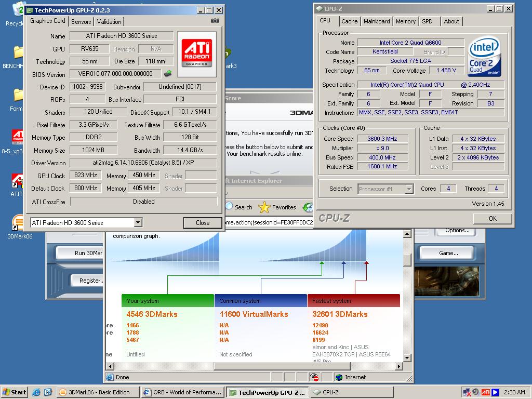
Task: Open the 8-5_xp32 ATI installer desktop icon
Action: point(17,137)
